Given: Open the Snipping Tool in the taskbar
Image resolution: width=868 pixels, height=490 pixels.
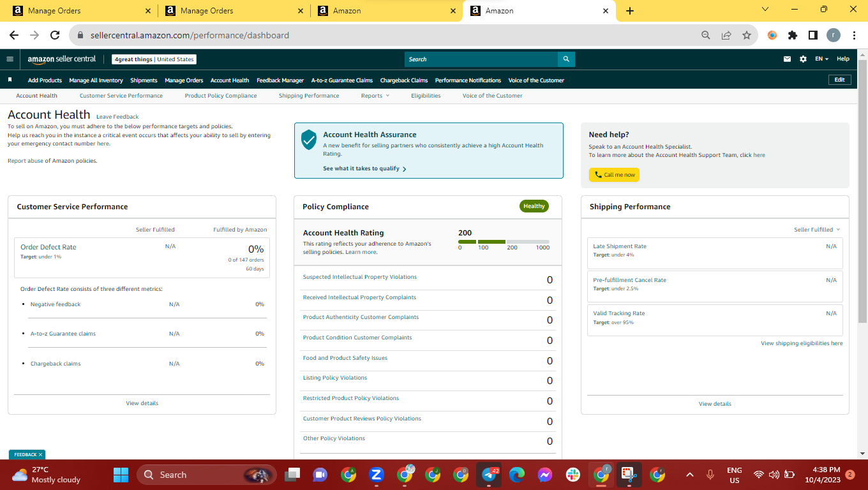Looking at the screenshot, I should coord(629,475).
